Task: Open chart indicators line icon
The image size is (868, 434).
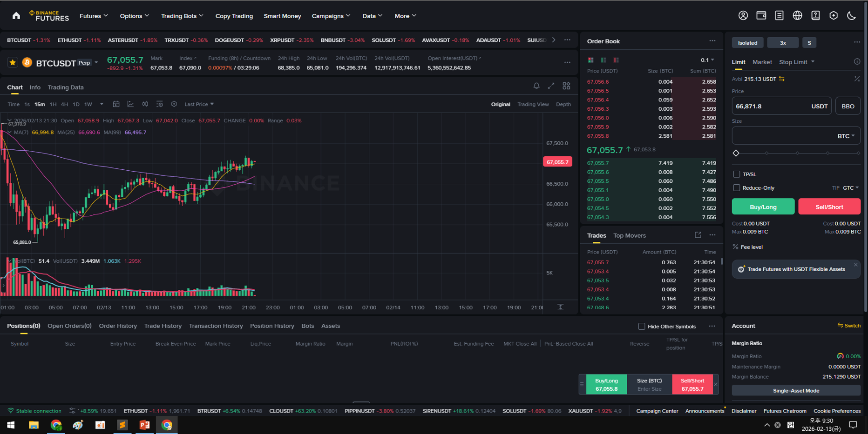Action: [x=130, y=104]
